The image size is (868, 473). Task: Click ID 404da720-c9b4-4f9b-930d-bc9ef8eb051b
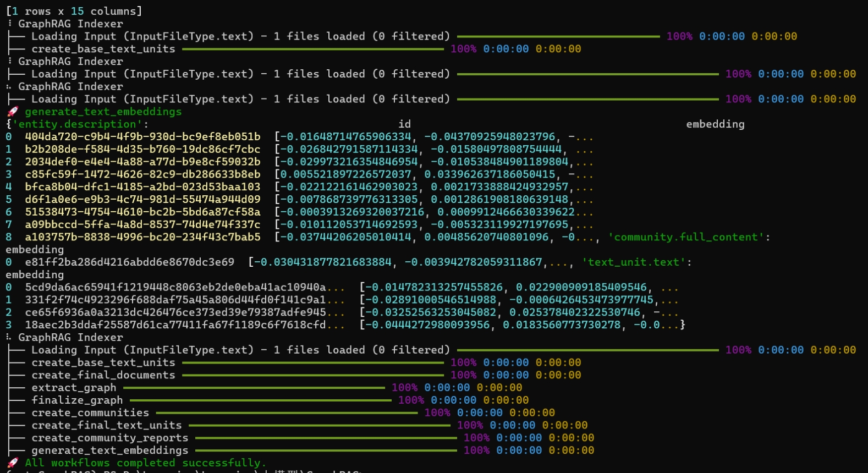pyautogui.click(x=142, y=136)
